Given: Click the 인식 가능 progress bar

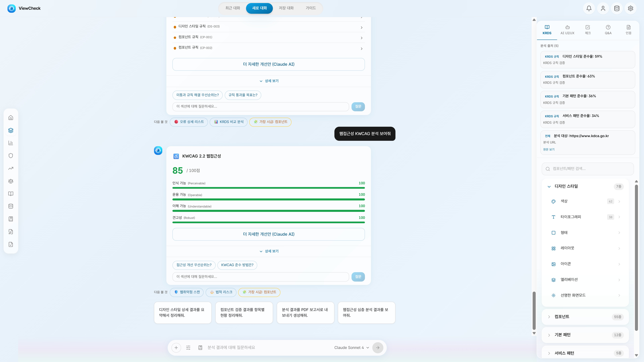Looking at the screenshot, I should tap(269, 188).
